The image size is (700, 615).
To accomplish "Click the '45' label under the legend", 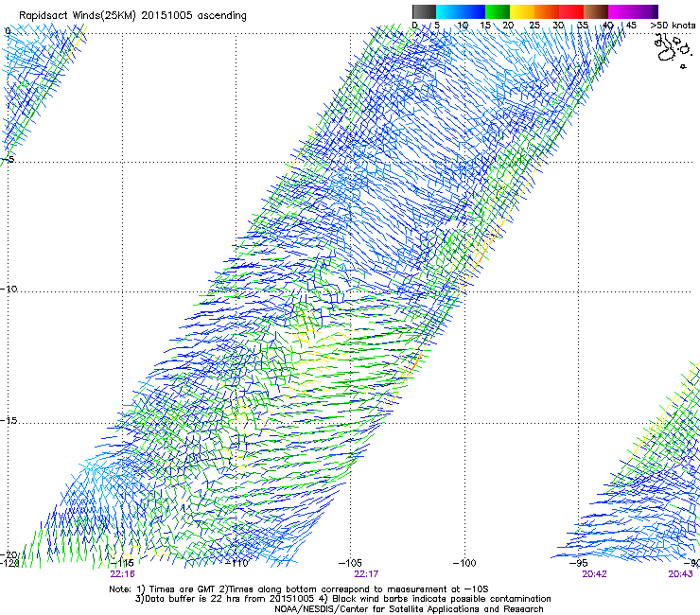I will point(631,26).
